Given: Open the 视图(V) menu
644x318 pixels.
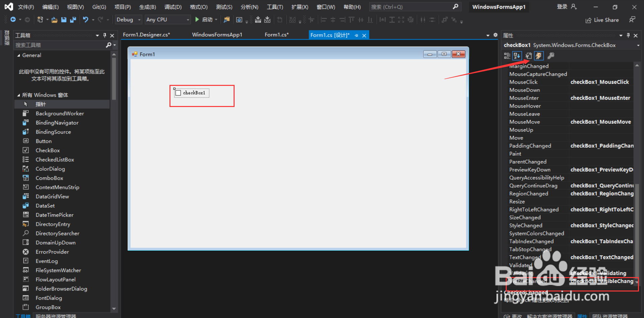Looking at the screenshot, I should [x=75, y=7].
